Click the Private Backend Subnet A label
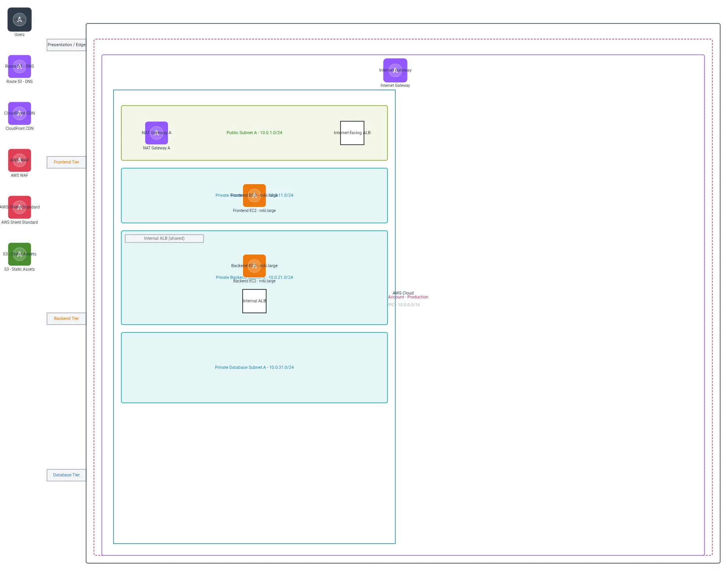This screenshot has width=728, height=571. (x=254, y=278)
